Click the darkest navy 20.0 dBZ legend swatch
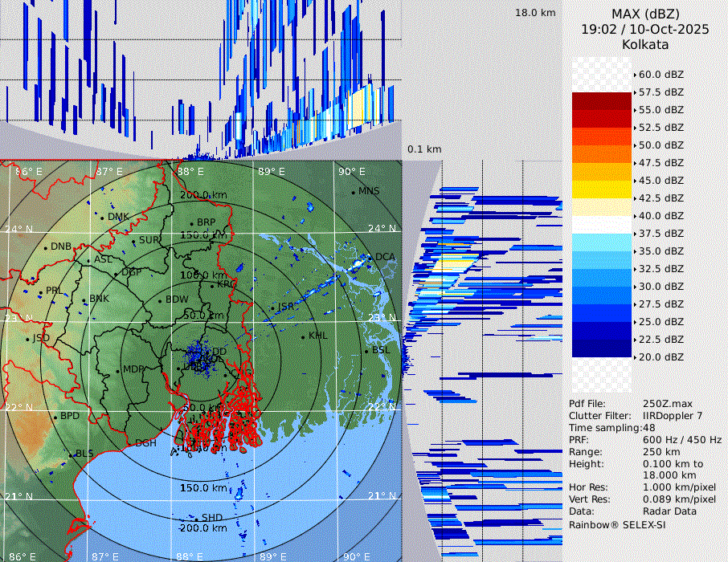The height and width of the screenshot is (562, 728). [x=602, y=348]
